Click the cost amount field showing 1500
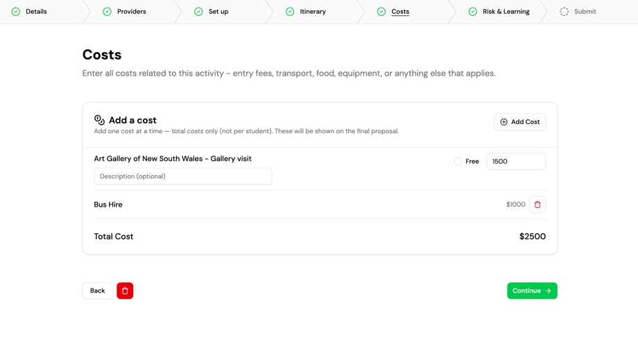The image size is (638, 364). tap(516, 162)
